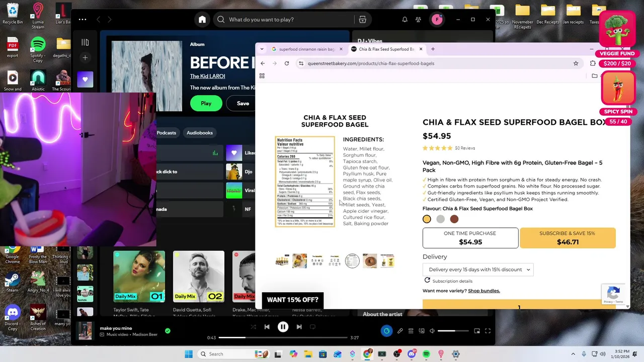This screenshot has width=644, height=362.
Task: Open Settings gear on taskbar
Action: coord(455,354)
